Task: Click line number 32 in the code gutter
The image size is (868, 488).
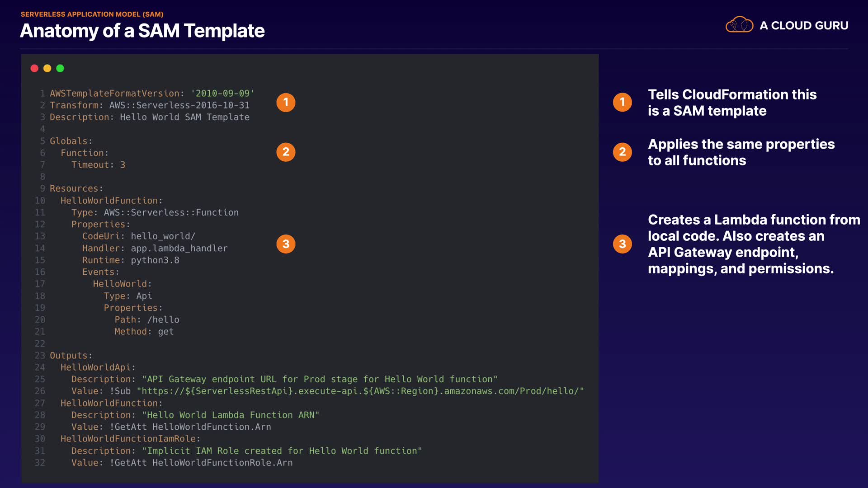Action: 40,463
